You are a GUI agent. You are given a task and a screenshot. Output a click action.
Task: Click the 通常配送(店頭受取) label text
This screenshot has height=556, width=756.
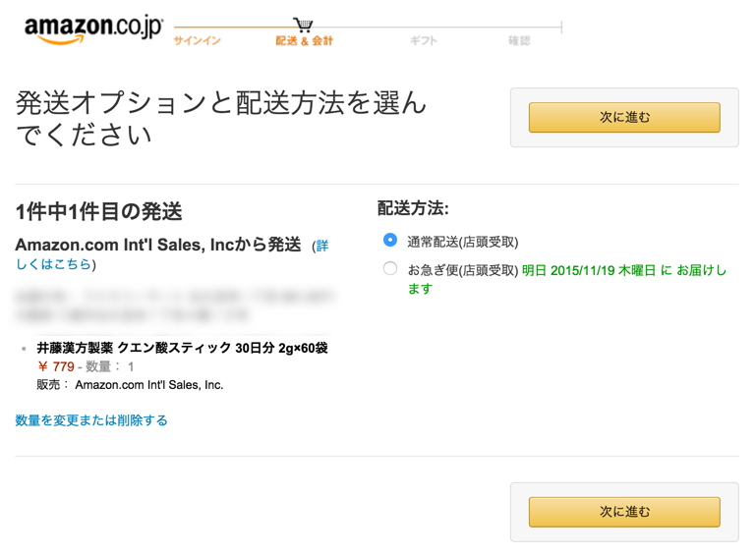(462, 242)
